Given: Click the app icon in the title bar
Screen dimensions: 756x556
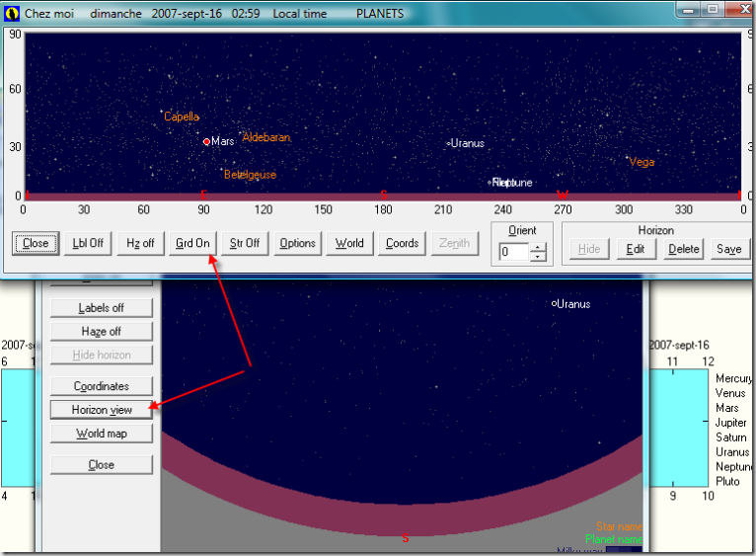Looking at the screenshot, I should click(x=12, y=14).
